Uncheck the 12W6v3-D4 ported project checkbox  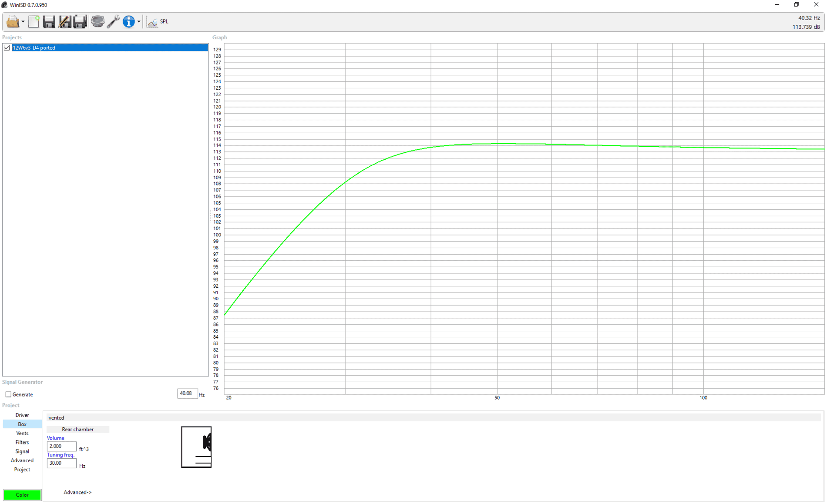pos(7,48)
